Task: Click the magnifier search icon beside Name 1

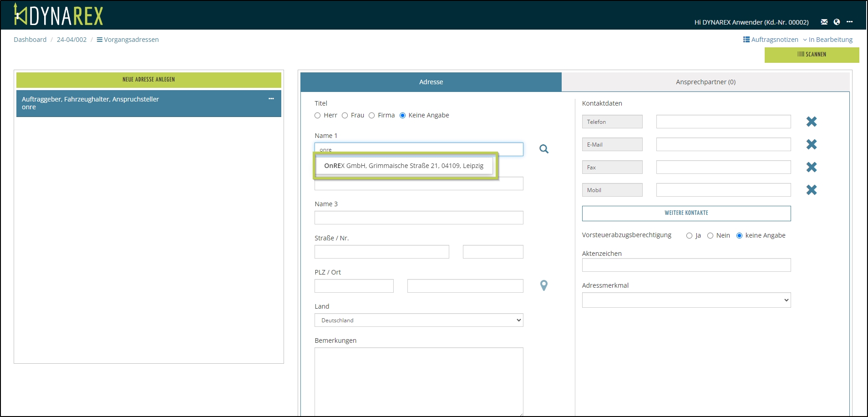Action: click(x=543, y=149)
